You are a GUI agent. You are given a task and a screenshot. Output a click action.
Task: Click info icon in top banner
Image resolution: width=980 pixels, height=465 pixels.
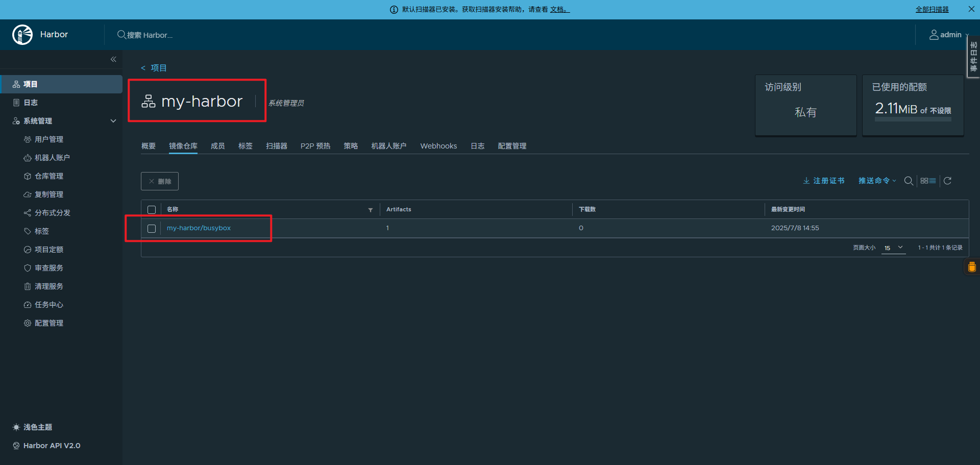coord(394,10)
